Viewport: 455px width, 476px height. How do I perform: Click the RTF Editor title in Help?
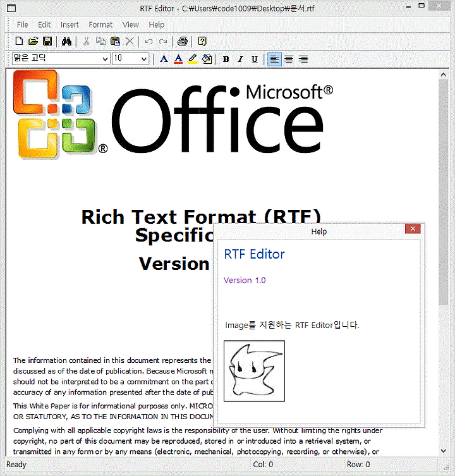[255, 254]
